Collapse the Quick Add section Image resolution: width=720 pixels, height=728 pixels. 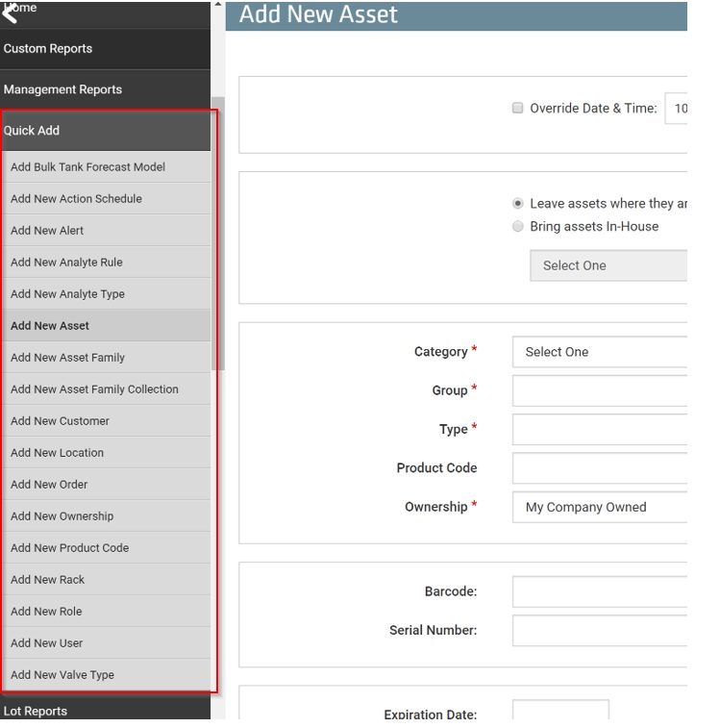[107, 131]
